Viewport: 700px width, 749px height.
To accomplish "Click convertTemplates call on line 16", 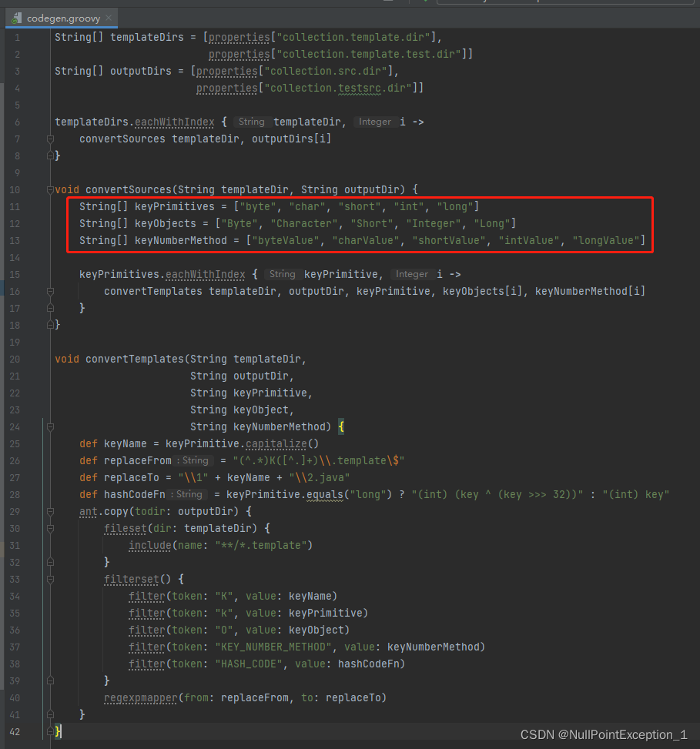I will click(153, 292).
